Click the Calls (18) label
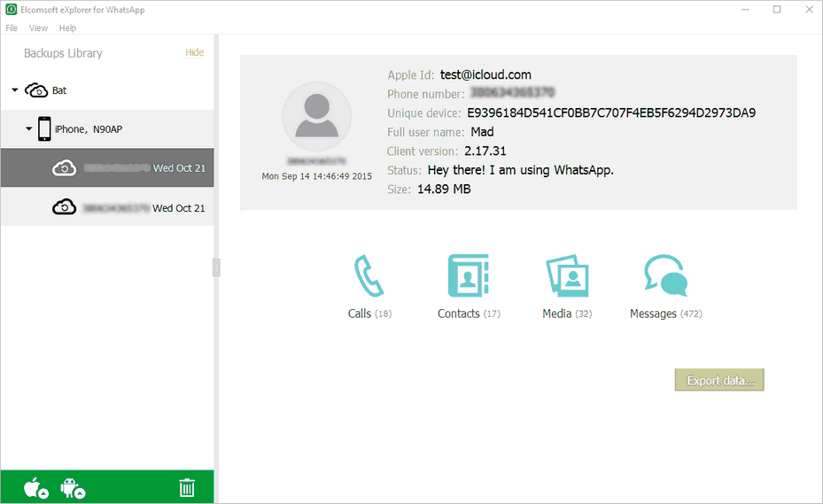The height and width of the screenshot is (504, 823). point(369,314)
